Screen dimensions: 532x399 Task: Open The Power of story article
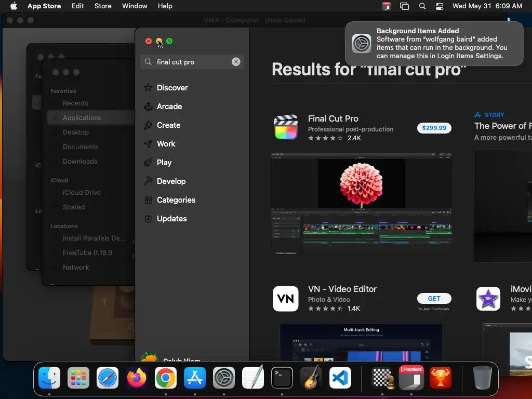[503, 126]
